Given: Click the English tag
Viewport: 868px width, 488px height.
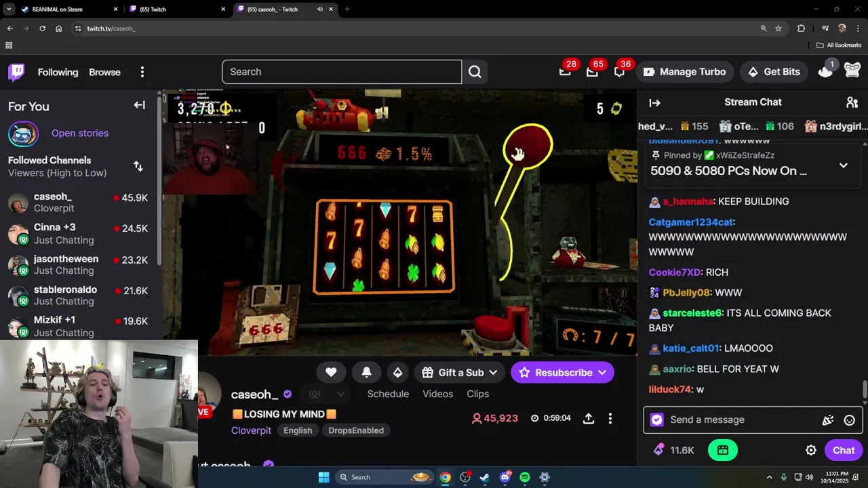Looking at the screenshot, I should (x=298, y=430).
